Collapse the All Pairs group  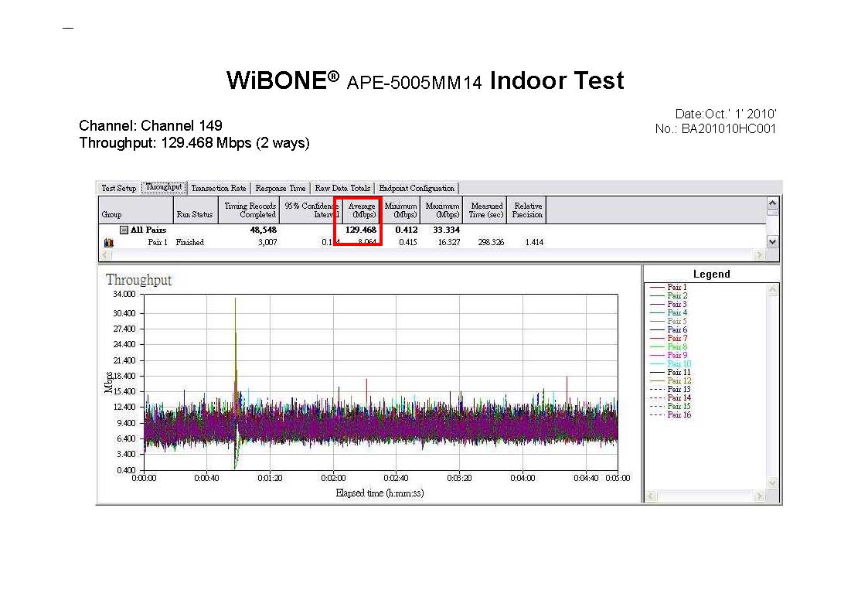124,230
